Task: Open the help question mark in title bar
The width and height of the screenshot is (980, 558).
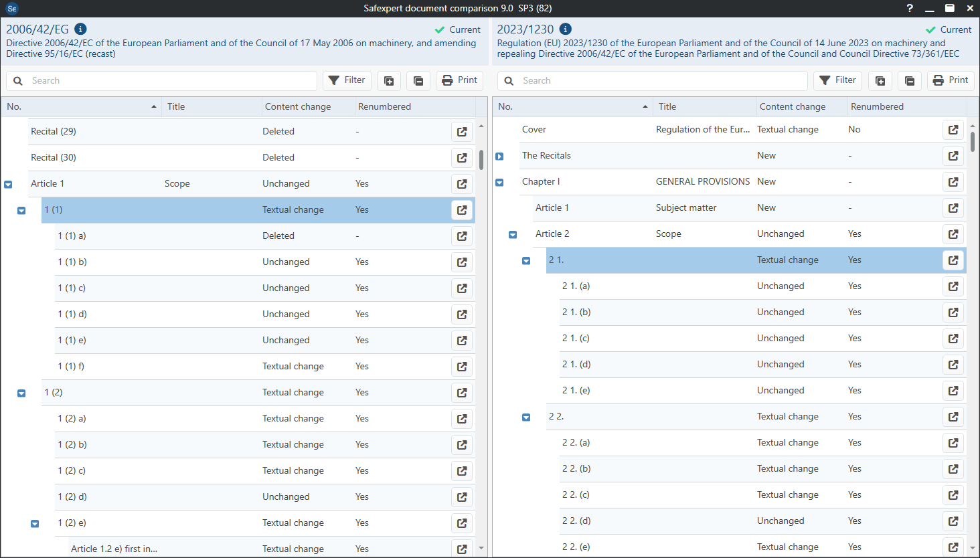Action: 910,8
